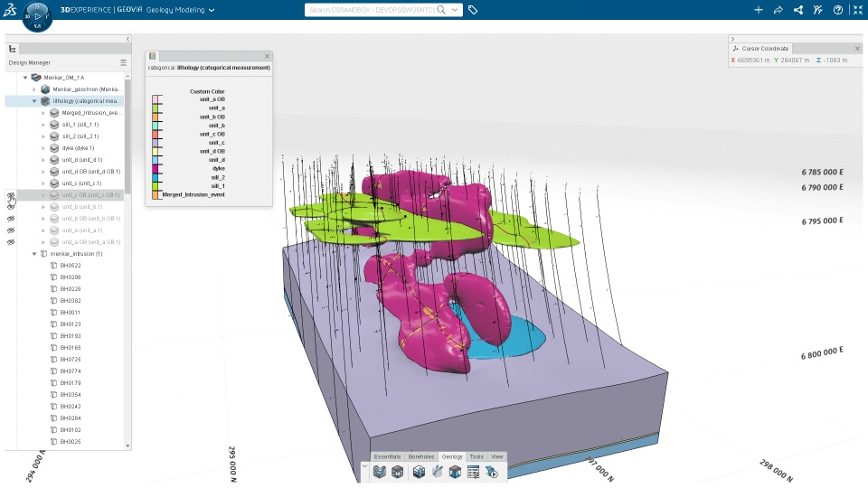Image resolution: width=868 pixels, height=488 pixels.
Task: Show hidden unit_b OB layer via eye icon
Action: [11, 219]
